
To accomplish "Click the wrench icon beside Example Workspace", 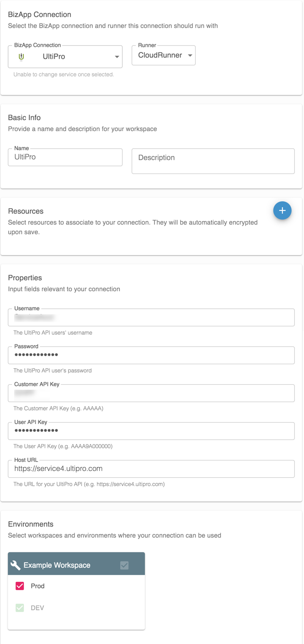I will click(x=16, y=565).
